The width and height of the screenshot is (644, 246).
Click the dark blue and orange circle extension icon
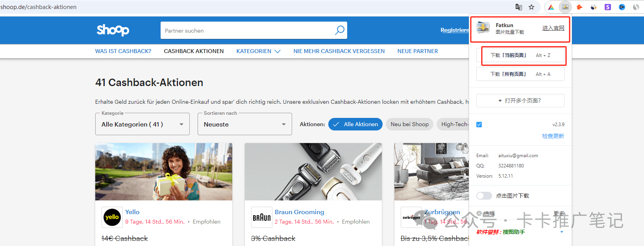click(594, 7)
